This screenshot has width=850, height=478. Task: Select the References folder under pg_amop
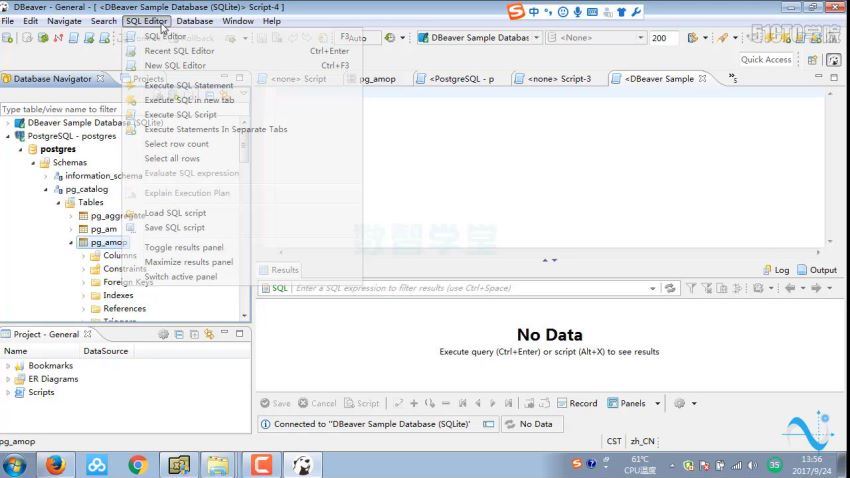(124, 308)
